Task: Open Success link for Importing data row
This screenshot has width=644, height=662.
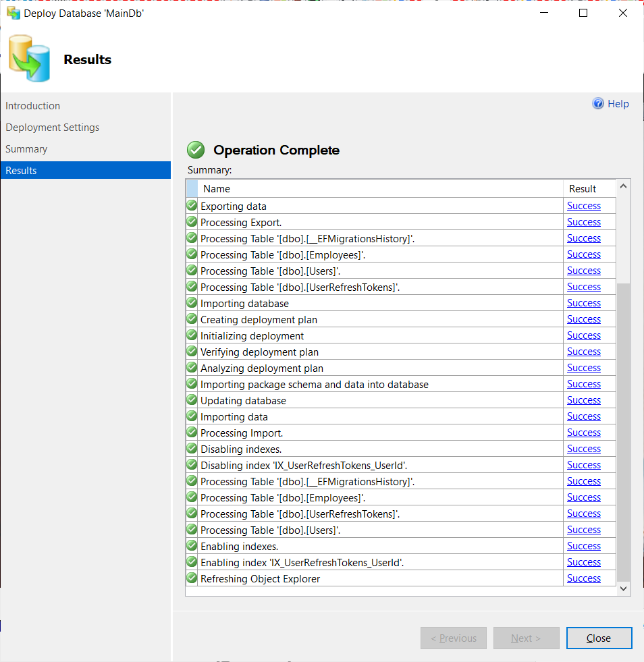Action: (584, 416)
